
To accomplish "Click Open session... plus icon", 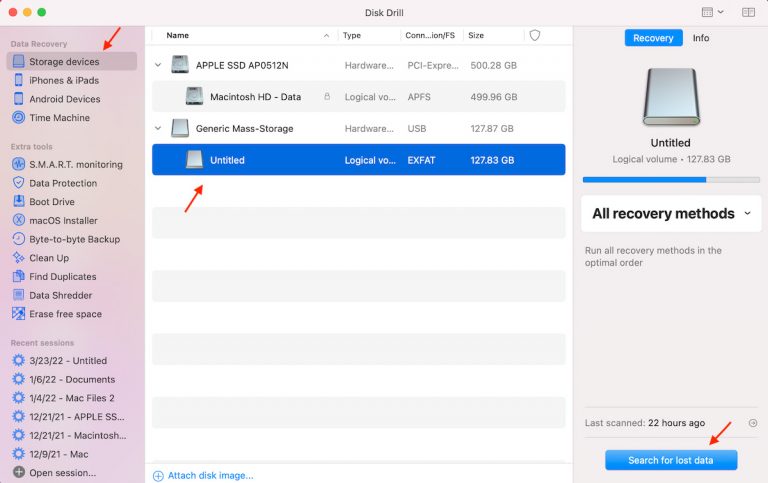I will [19, 473].
